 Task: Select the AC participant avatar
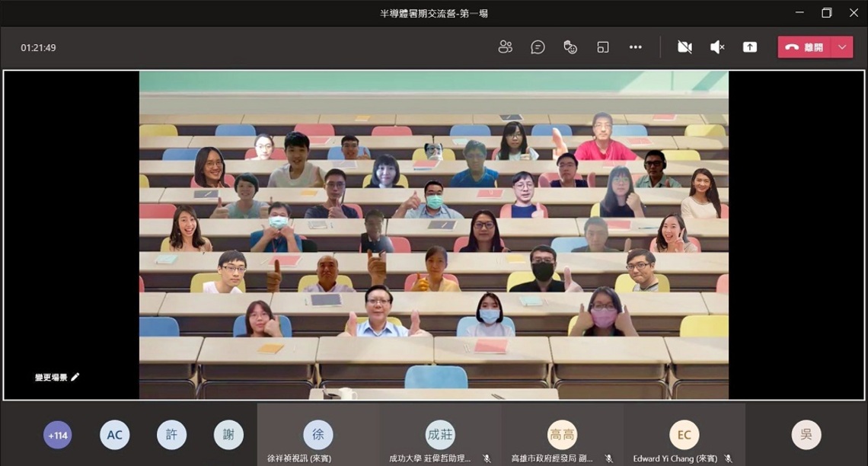coord(114,435)
